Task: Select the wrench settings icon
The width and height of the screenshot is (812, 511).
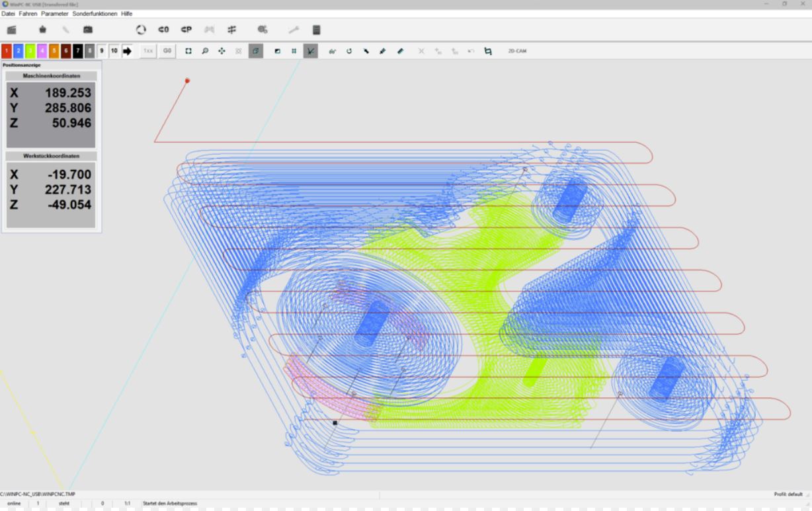Action: click(295, 29)
